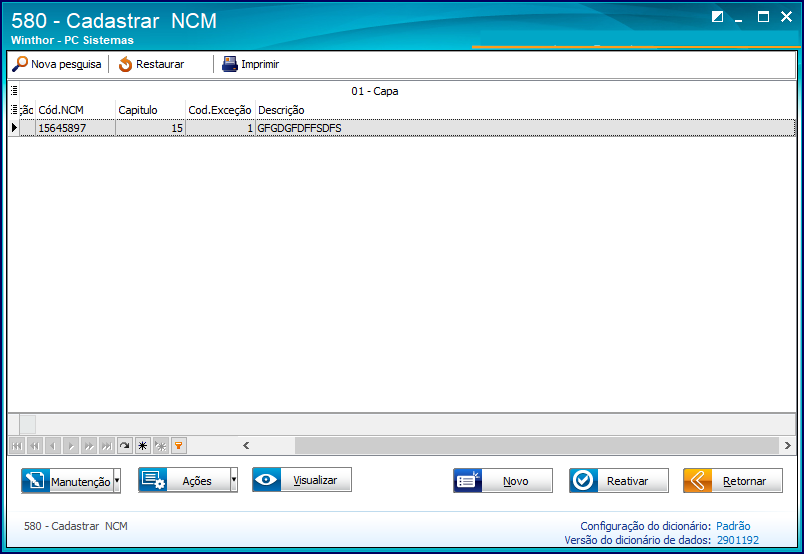Click the window theme toggle icon in title bar
Image resolution: width=804 pixels, height=554 pixels.
pyautogui.click(x=717, y=17)
